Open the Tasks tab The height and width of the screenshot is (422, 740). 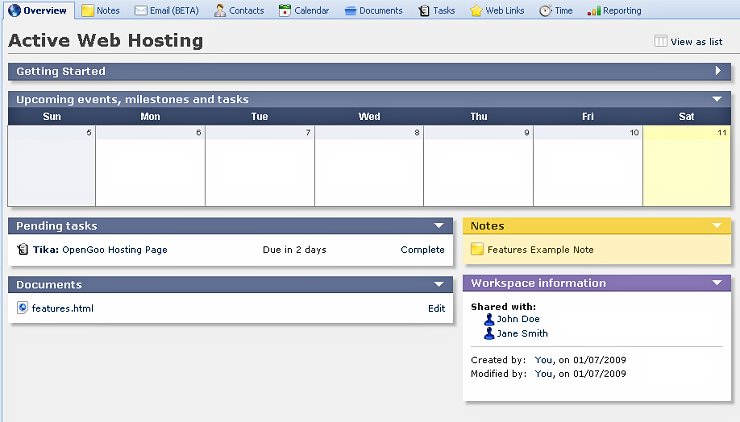coord(437,10)
